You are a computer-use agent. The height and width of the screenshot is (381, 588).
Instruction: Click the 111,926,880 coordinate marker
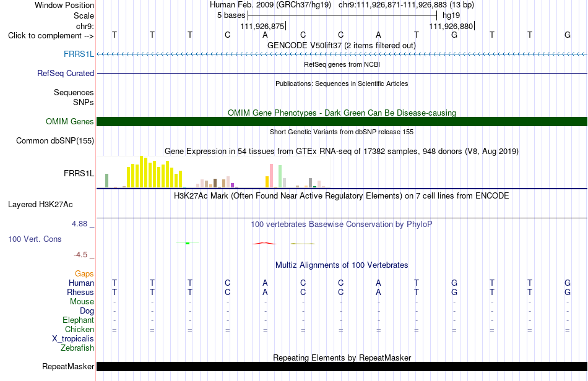pyautogui.click(x=451, y=26)
